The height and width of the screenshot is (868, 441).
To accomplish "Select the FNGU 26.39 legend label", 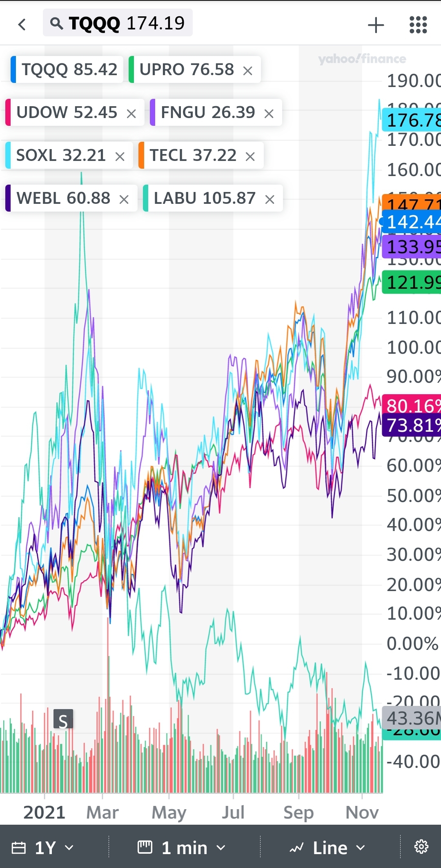I will pos(208,112).
